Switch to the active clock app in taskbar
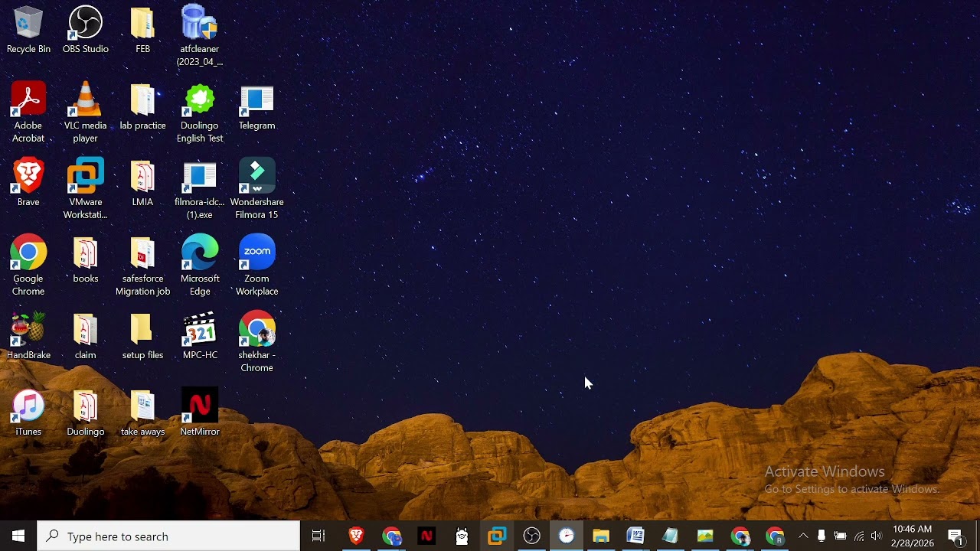The image size is (980, 551). 567,536
